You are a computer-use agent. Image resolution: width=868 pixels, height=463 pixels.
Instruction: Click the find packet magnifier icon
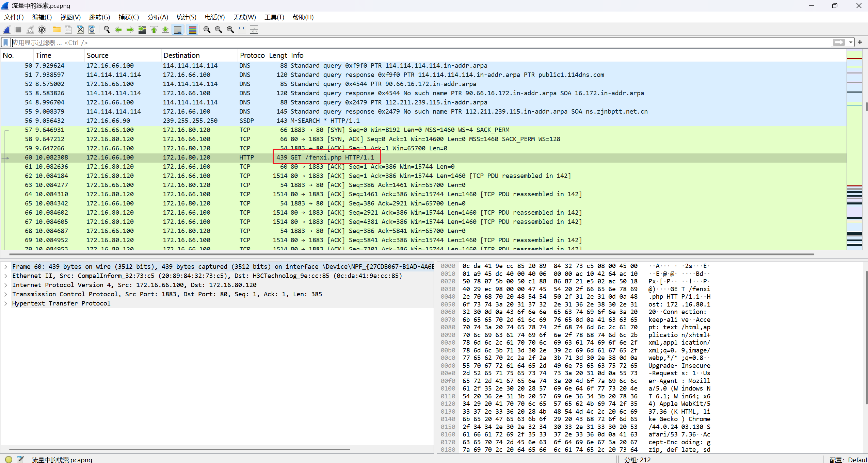click(107, 30)
